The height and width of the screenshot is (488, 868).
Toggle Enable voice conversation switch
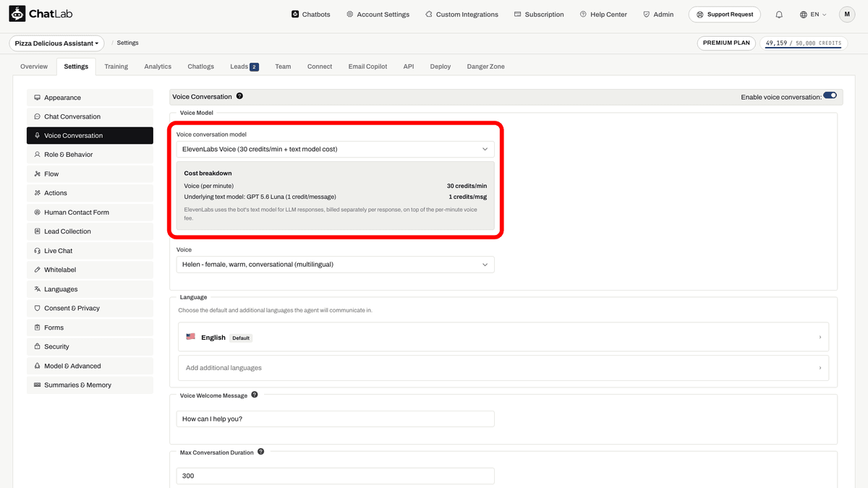pos(830,95)
